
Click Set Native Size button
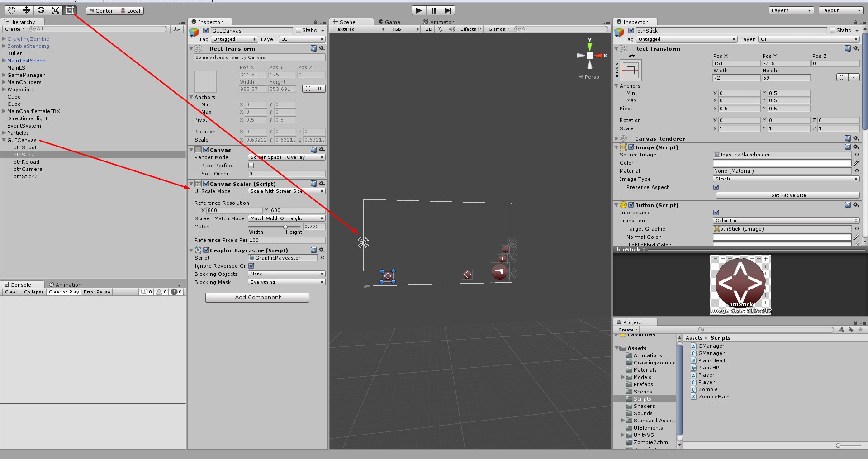pyautogui.click(x=788, y=195)
